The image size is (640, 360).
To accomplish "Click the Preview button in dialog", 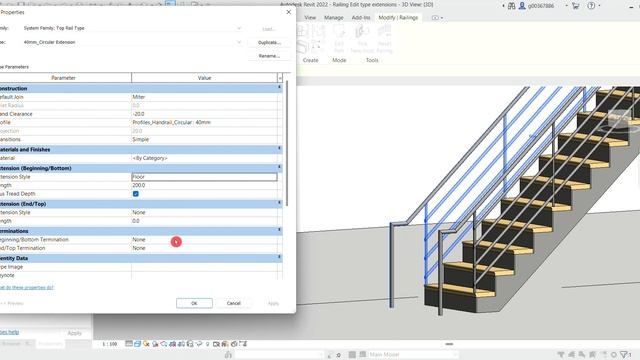I will (12, 303).
